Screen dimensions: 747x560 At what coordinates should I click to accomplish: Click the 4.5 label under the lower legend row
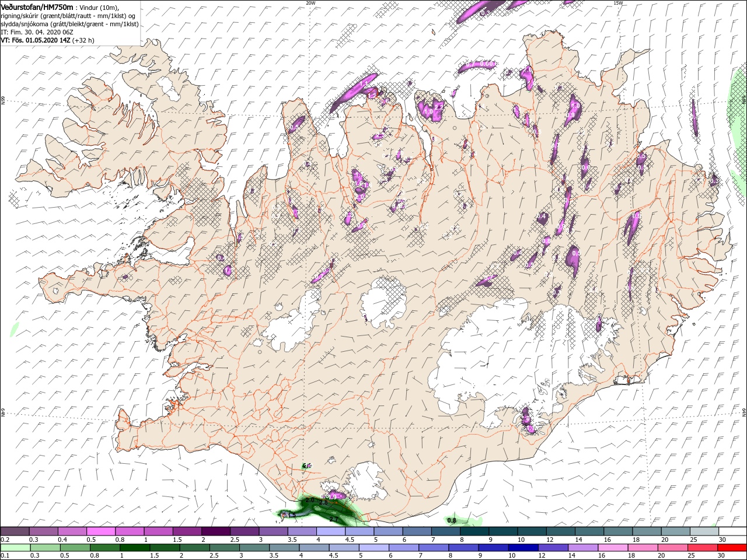pyautogui.click(x=334, y=555)
